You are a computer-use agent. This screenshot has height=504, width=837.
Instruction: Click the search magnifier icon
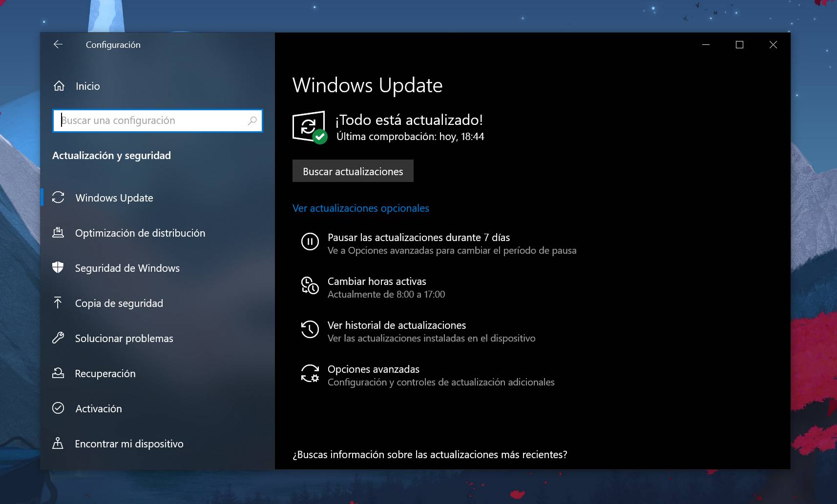(x=252, y=121)
